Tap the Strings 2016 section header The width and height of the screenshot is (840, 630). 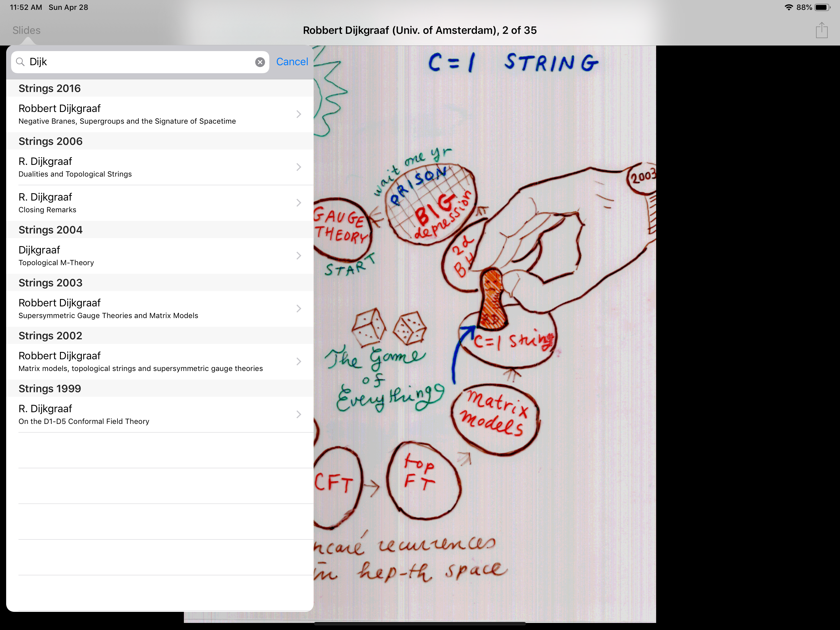tap(160, 88)
